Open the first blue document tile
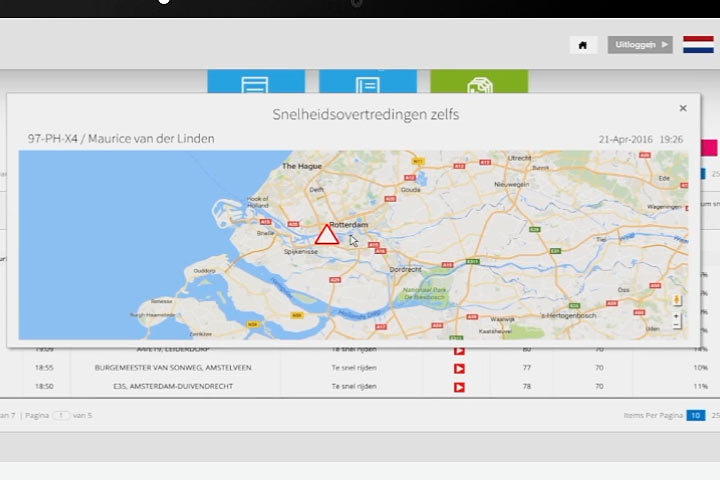Screen dimensions: 720x480 point(255,83)
